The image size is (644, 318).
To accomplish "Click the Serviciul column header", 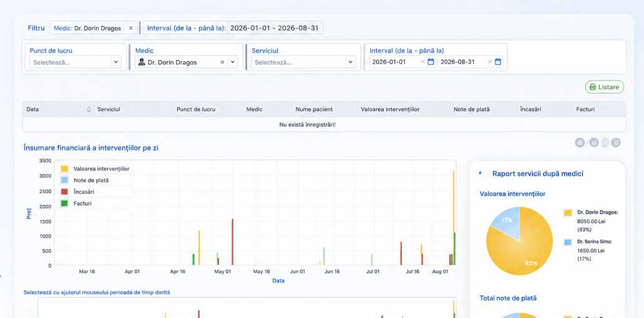I will pos(109,109).
